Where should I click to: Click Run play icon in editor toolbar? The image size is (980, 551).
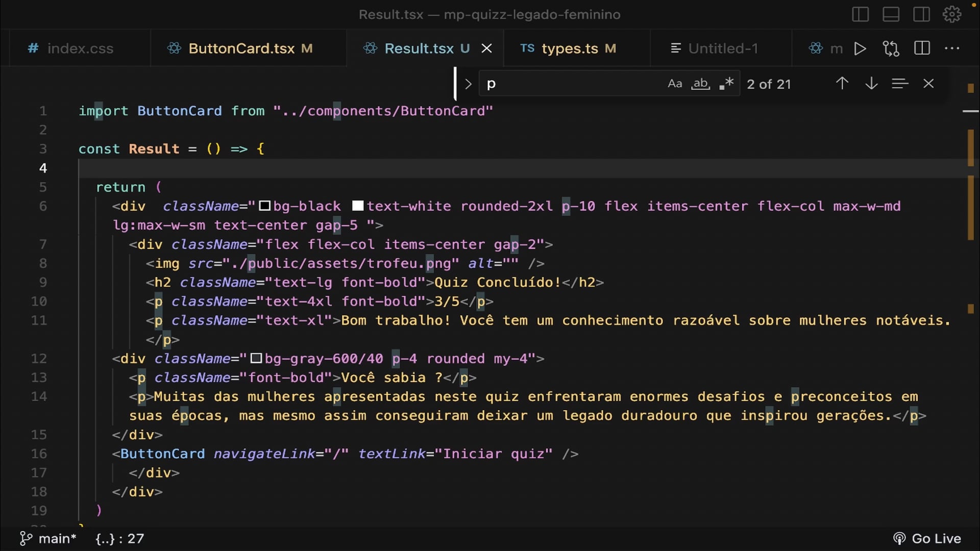860,48
